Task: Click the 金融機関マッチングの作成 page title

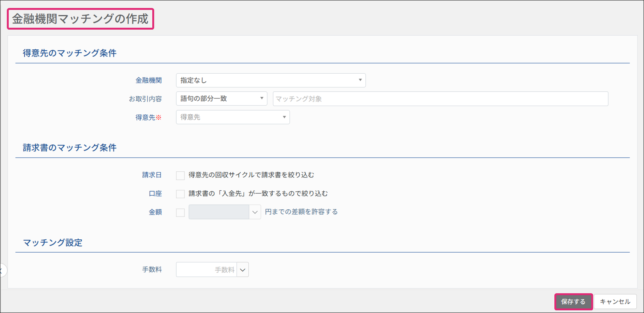Action: click(x=80, y=19)
